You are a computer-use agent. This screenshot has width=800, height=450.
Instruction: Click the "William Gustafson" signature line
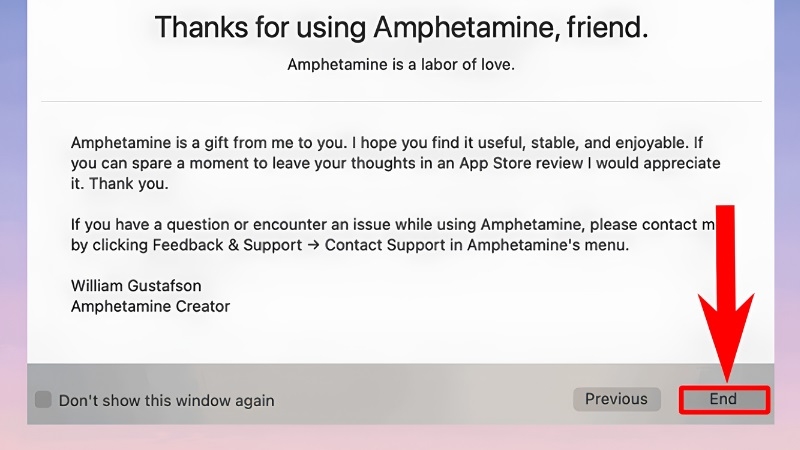click(x=136, y=286)
